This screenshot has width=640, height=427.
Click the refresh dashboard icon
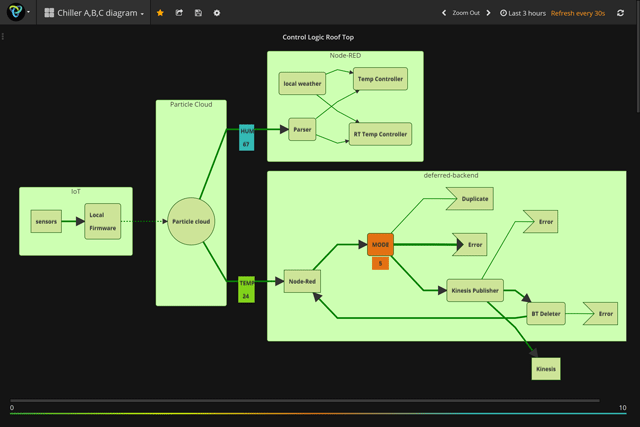pos(620,13)
